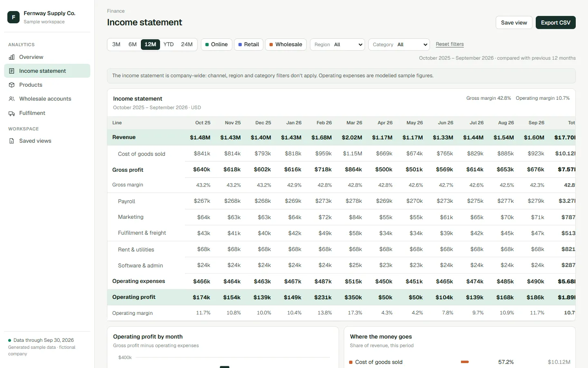Click the Fernway Supply Co. logo badge
The width and height of the screenshot is (588, 368).
[x=13, y=17]
